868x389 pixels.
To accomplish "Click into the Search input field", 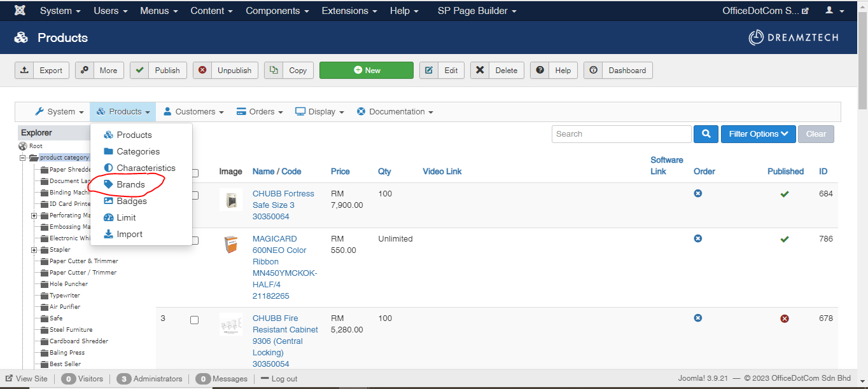I will [x=622, y=134].
